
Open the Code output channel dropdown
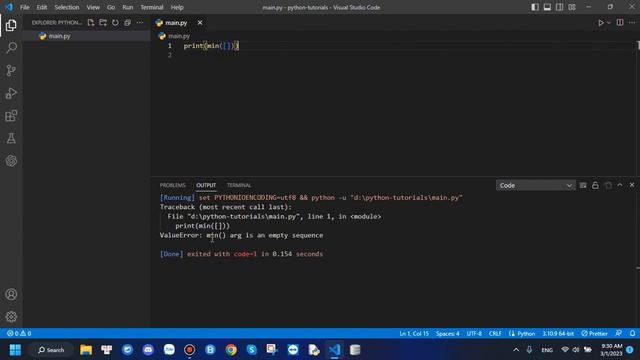(x=536, y=185)
